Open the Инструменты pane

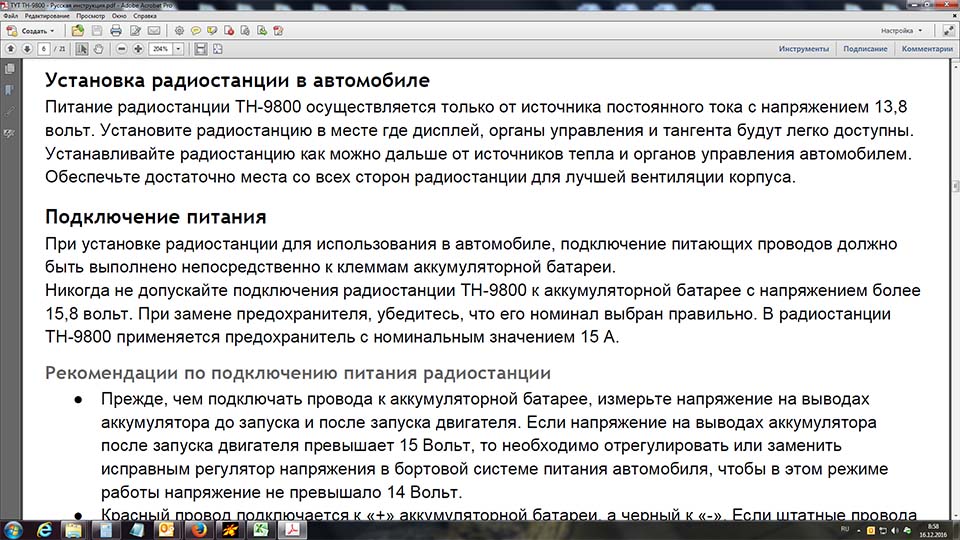(803, 49)
